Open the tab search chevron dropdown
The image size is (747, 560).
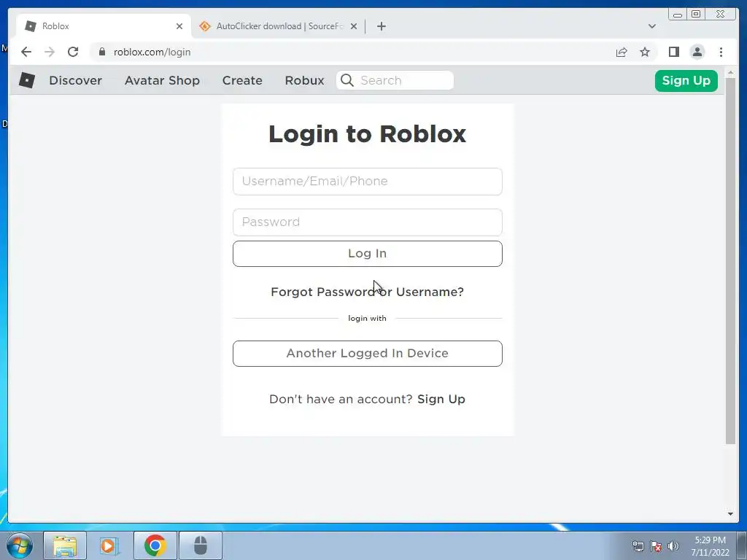pos(651,26)
